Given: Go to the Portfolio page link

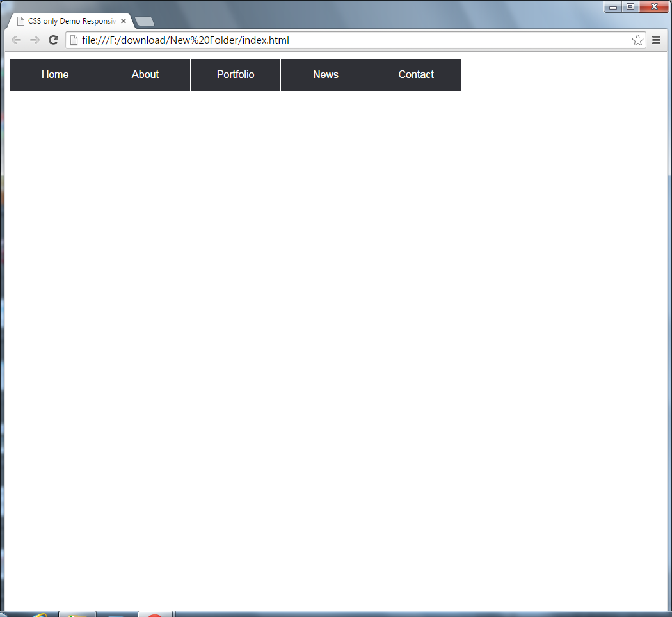Looking at the screenshot, I should pos(236,74).
